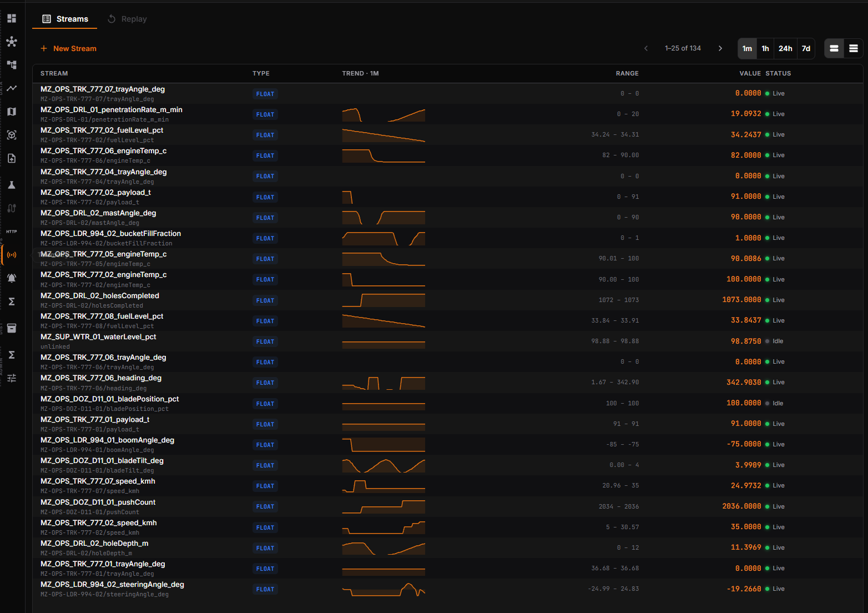The image size is (868, 613).
Task: Open the alarm bell icon in sidebar
Action: point(12,278)
